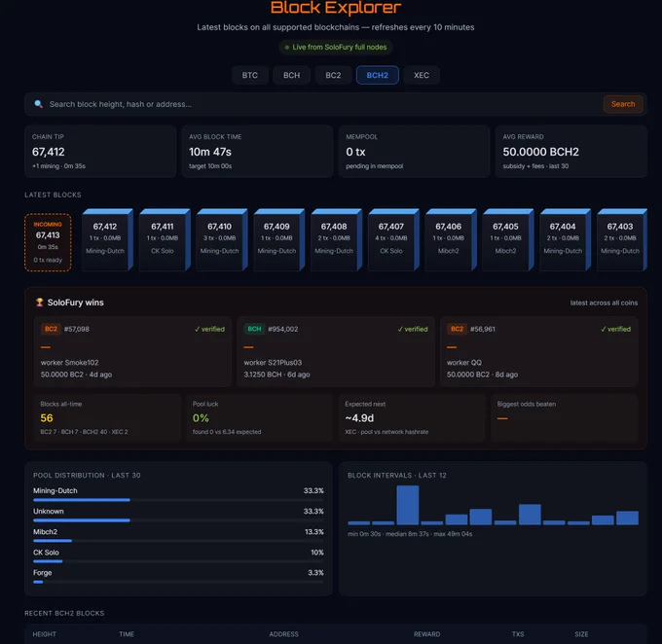Click worker Smoke102 text
This screenshot has width=662, height=644.
click(x=70, y=363)
